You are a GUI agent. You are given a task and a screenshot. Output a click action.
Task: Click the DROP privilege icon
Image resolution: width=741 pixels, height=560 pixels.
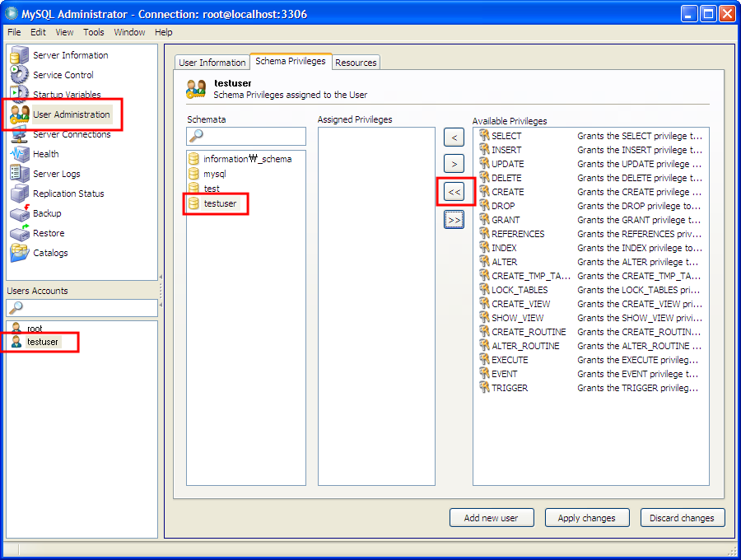[x=484, y=206]
